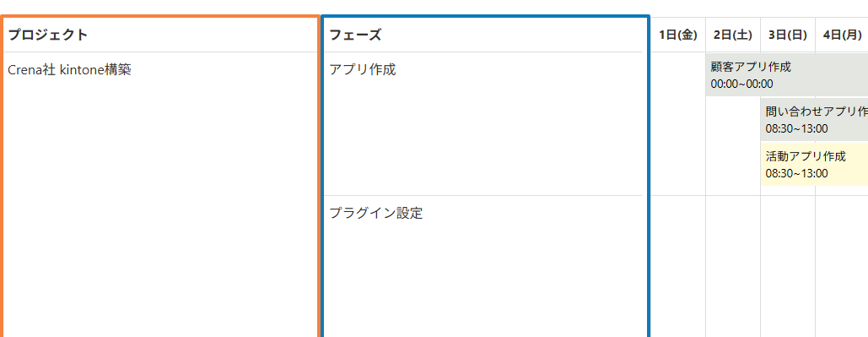
Task: Click the フェーズ column header
Action: click(484, 35)
